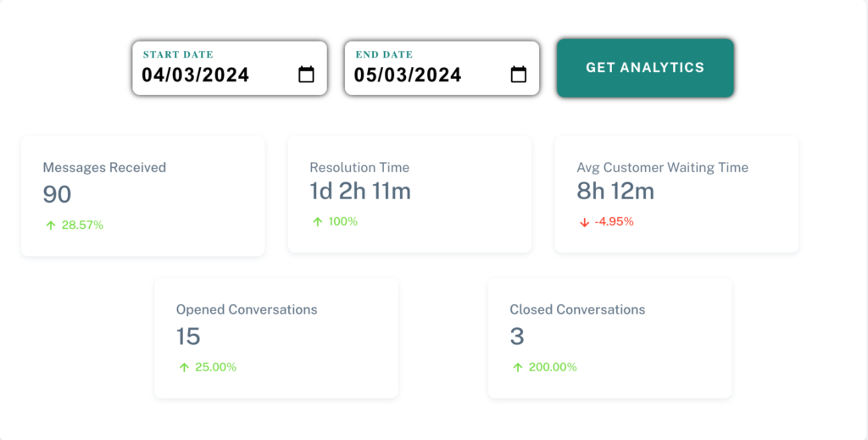Click the green up arrow under Resolution Time
The width and height of the screenshot is (868, 440).
coord(317,221)
